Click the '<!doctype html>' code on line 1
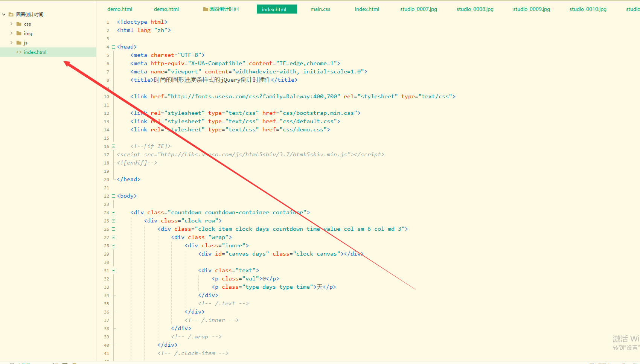Image resolution: width=640 pixels, height=364 pixels. point(142,22)
